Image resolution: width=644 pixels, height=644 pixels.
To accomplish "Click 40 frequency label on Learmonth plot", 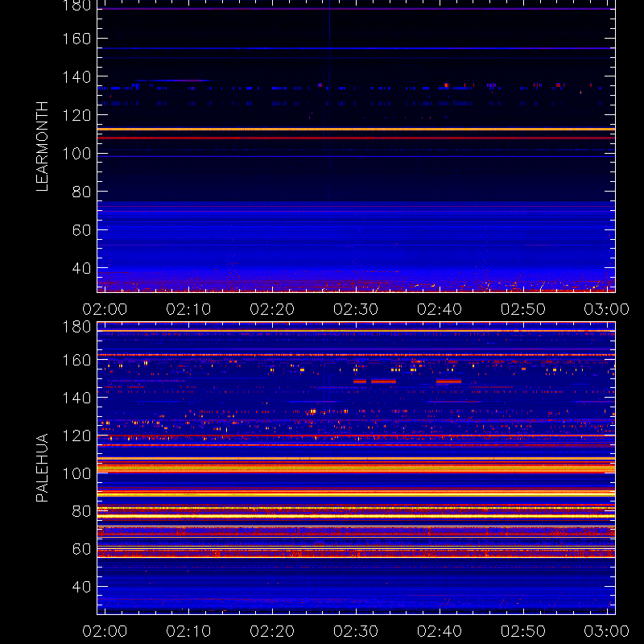I will point(81,268).
